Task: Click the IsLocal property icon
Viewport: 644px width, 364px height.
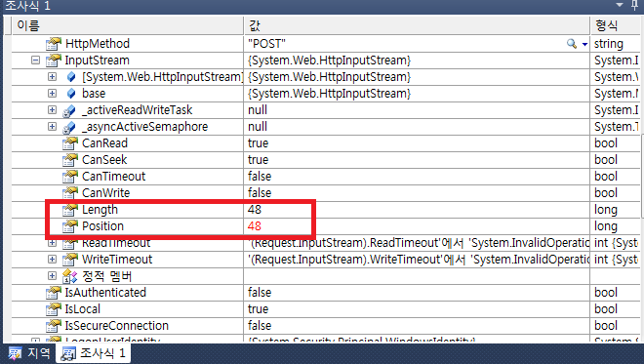Action: [54, 309]
